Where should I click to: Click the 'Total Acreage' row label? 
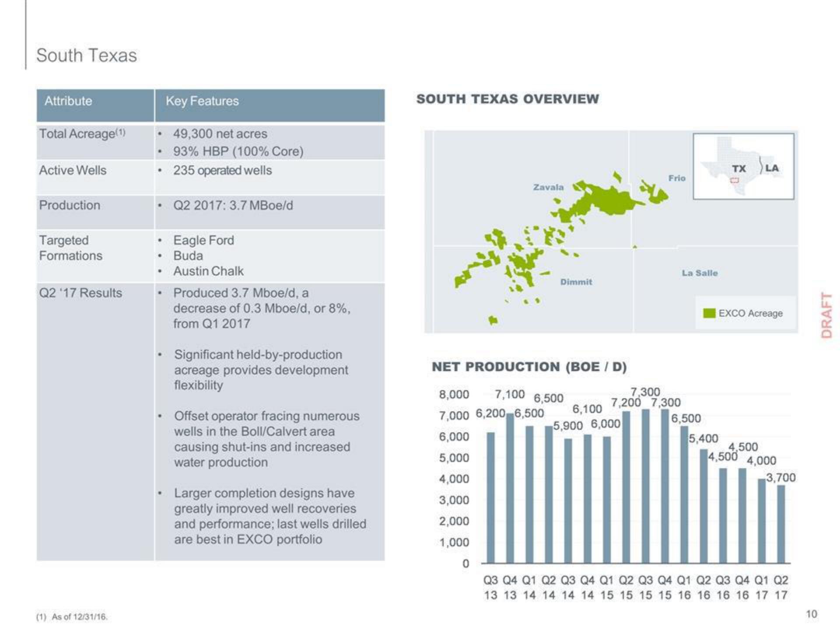(x=82, y=134)
